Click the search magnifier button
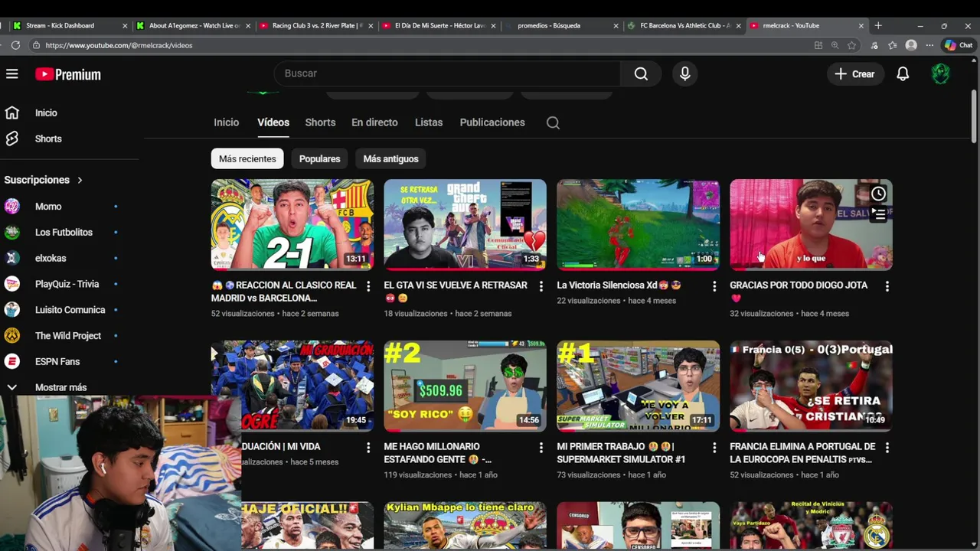The width and height of the screenshot is (980, 551). 641,73
